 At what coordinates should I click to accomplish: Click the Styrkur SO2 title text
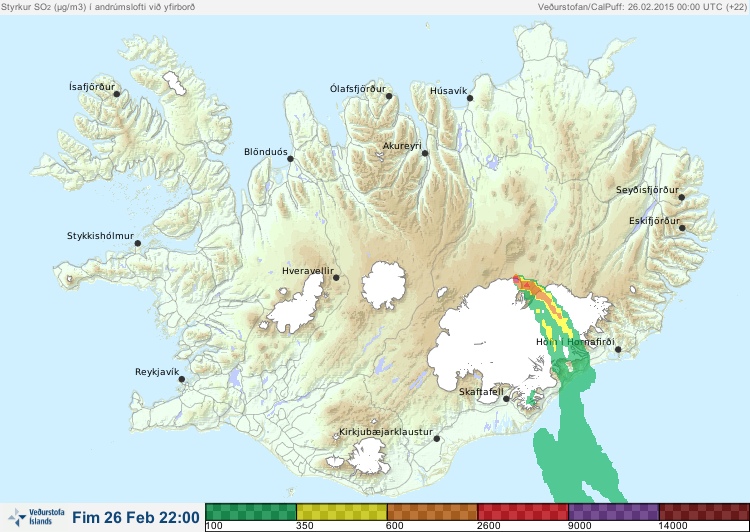[x=98, y=7]
